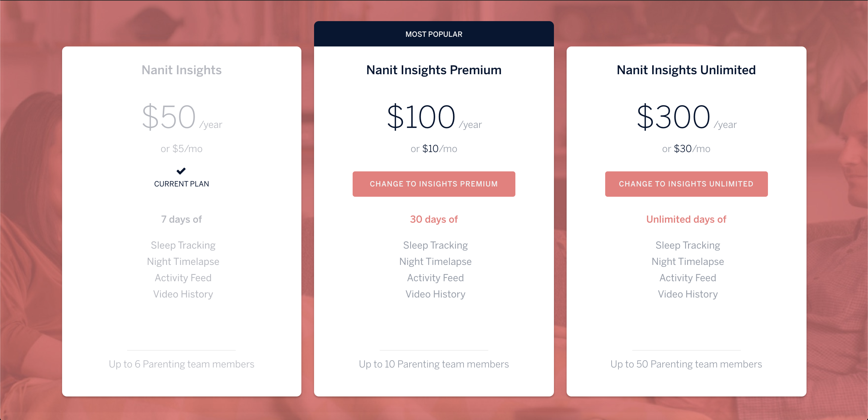Select the Most Popular banner
The width and height of the screenshot is (868, 420).
tap(434, 34)
